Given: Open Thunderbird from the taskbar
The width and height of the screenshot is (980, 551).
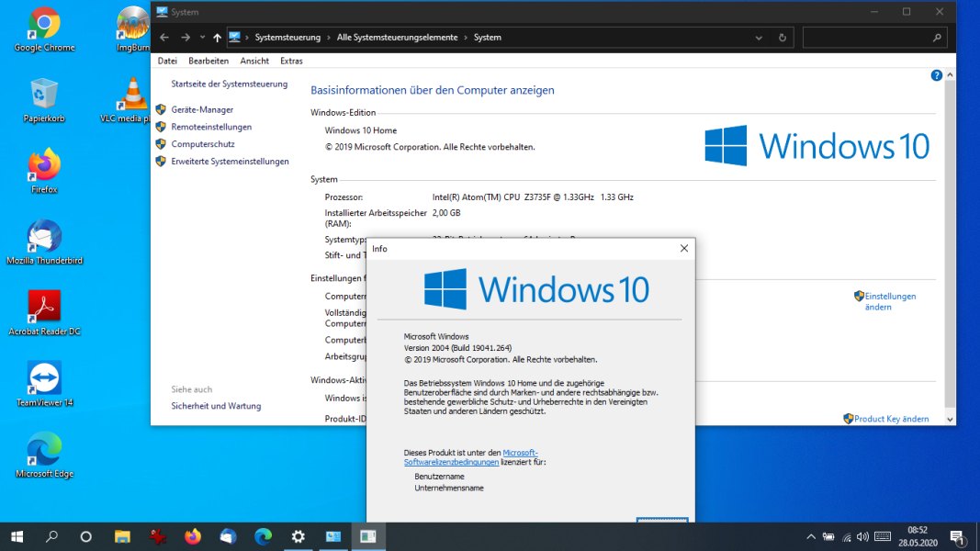Looking at the screenshot, I should (228, 536).
